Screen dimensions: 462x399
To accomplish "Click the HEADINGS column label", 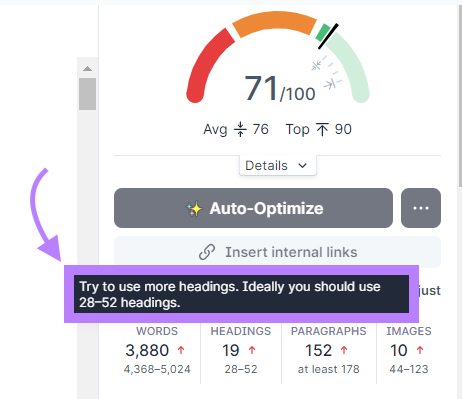I will [x=241, y=331].
